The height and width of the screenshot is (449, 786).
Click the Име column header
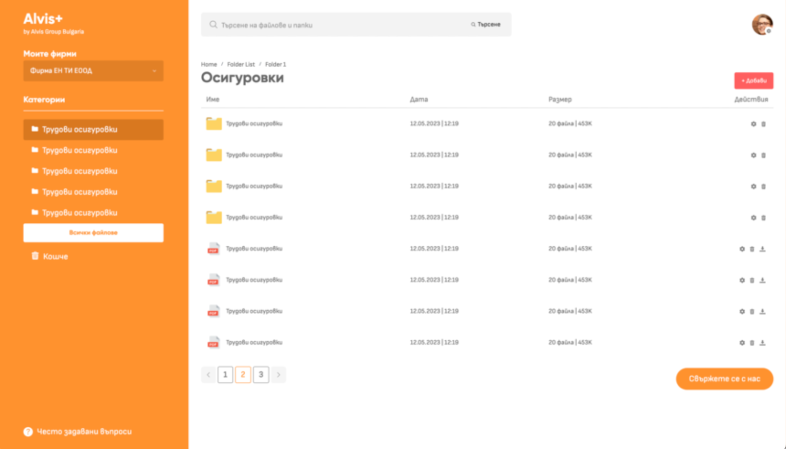click(x=213, y=99)
